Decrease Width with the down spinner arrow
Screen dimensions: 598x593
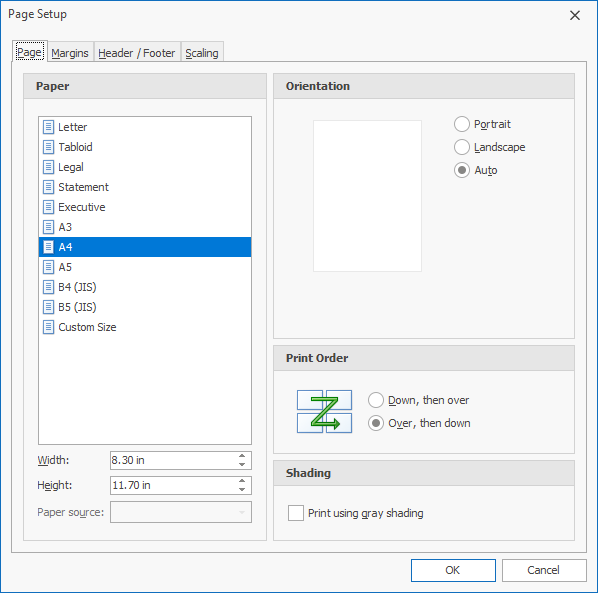242,465
